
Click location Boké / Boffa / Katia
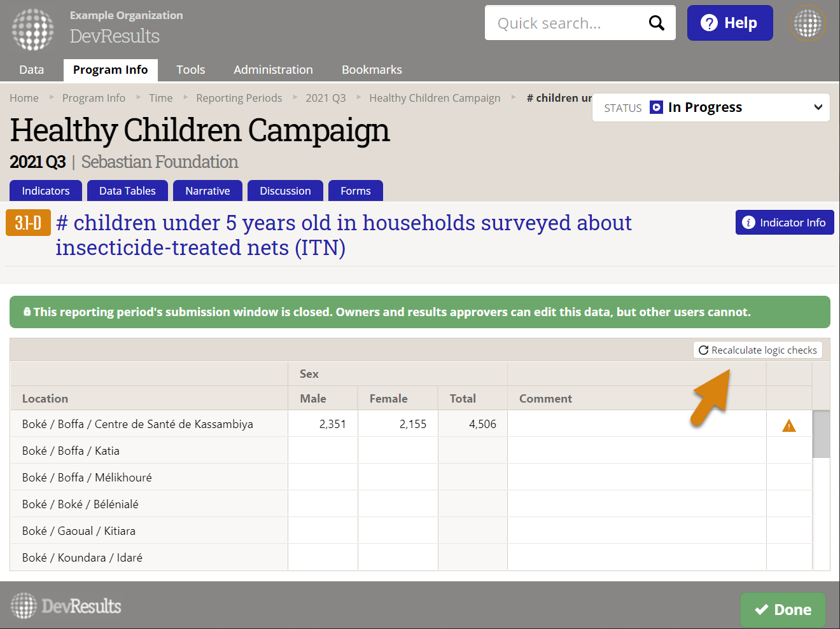[71, 451]
